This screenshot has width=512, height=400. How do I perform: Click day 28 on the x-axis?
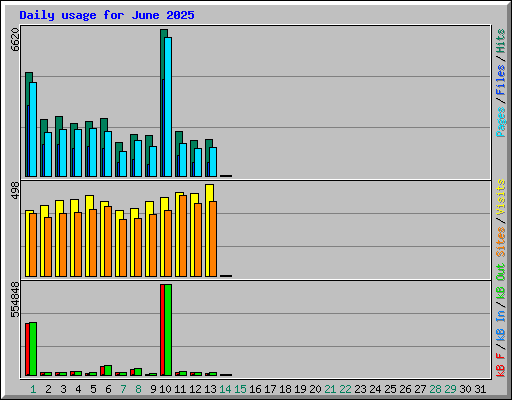coord(435,389)
